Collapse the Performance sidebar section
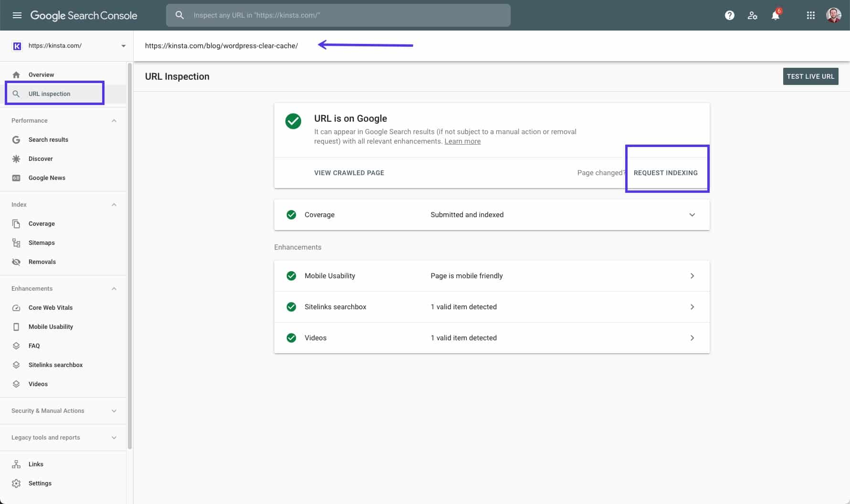Viewport: 850px width, 504px height. tap(114, 121)
